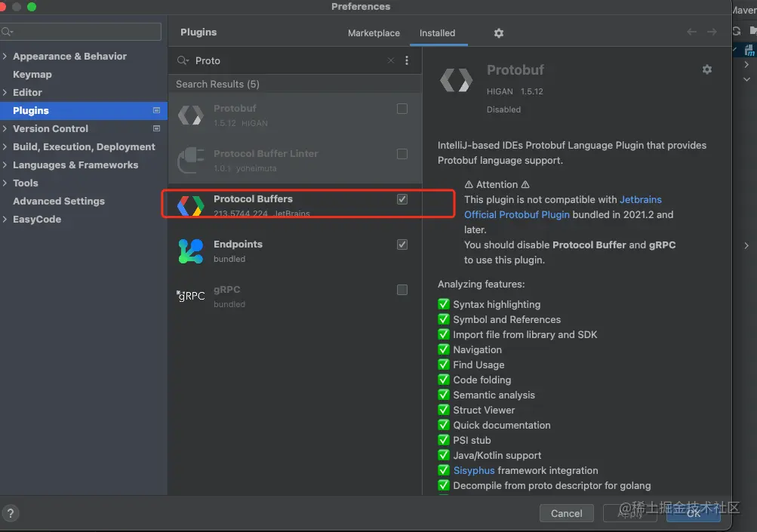Uncheck the Protocol Buffers plugin checkbox
The width and height of the screenshot is (757, 532).
click(x=402, y=199)
